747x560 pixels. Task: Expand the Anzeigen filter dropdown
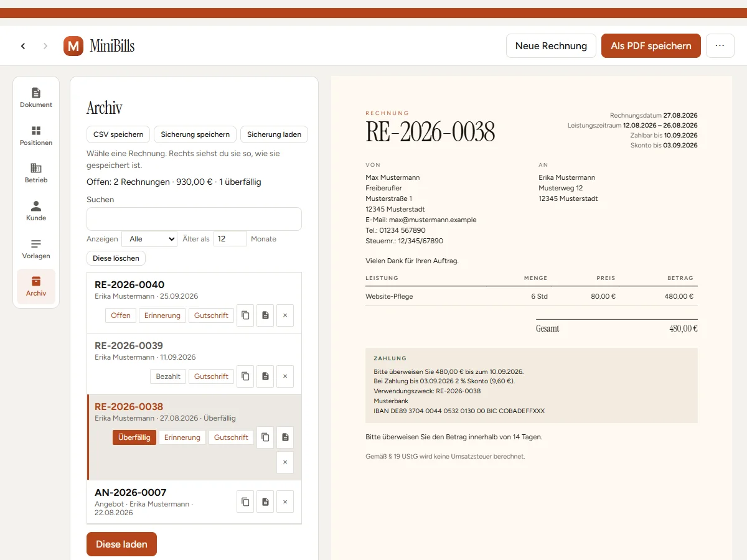[x=149, y=239]
